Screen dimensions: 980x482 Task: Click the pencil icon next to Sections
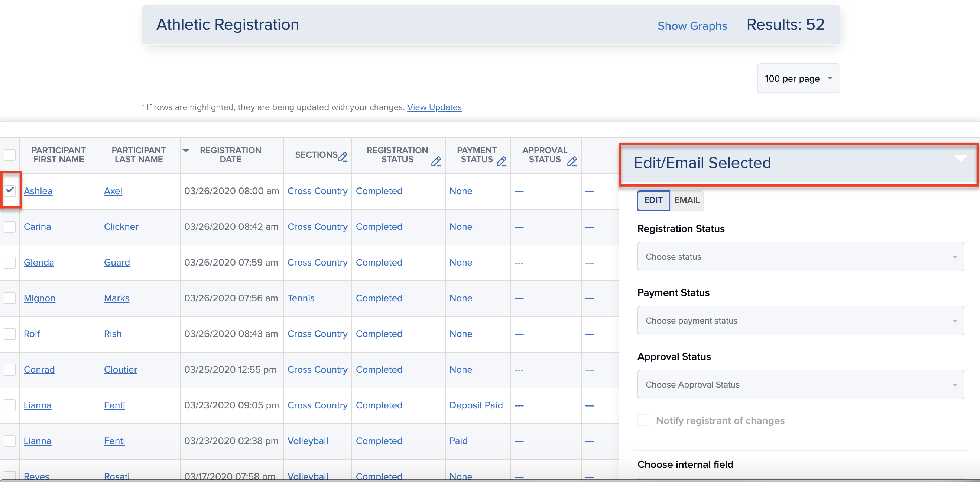click(x=343, y=157)
